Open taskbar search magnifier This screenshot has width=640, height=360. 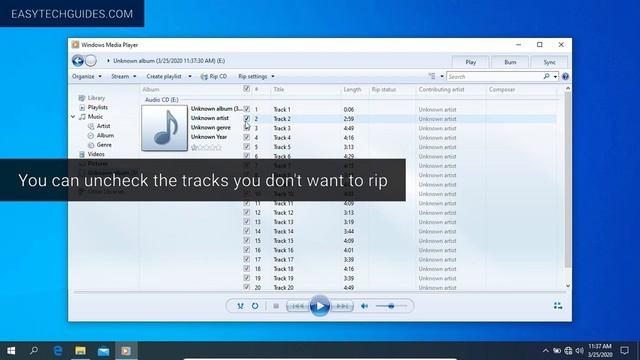click(x=34, y=351)
